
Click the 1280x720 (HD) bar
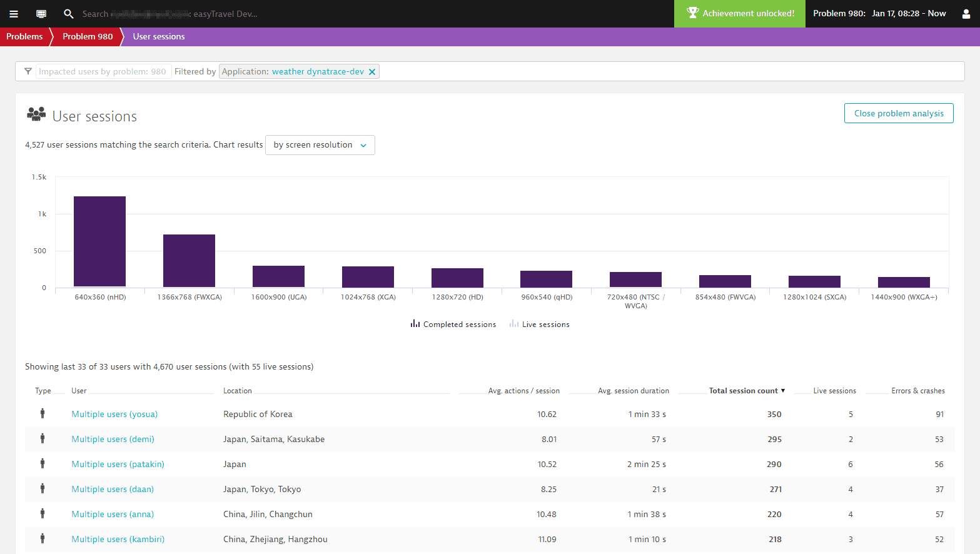[457, 278]
